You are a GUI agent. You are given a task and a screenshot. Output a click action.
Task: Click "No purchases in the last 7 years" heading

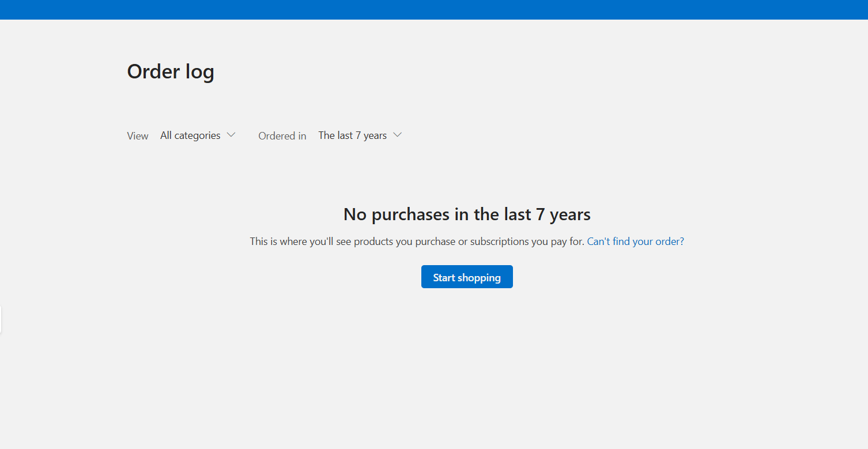[467, 214]
